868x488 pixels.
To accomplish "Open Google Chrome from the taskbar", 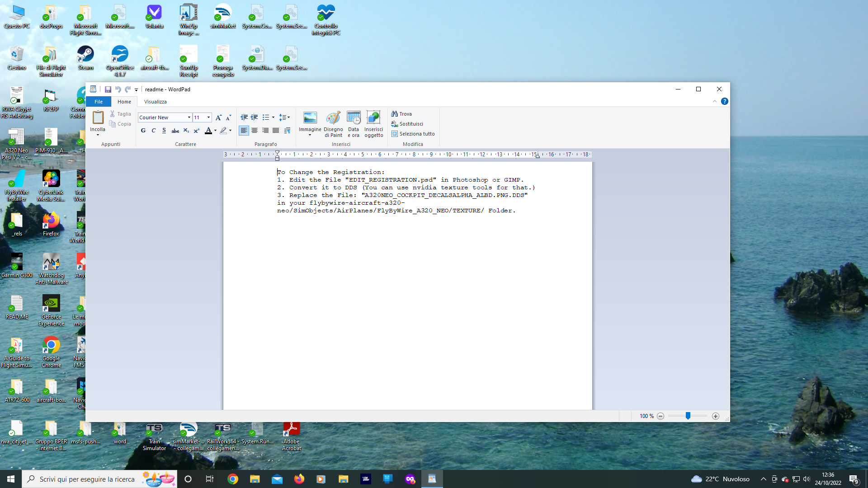I will (x=233, y=479).
